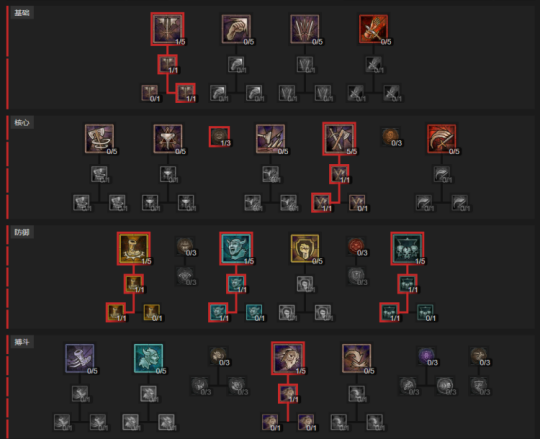
Task: Open the 基础 section label
Action: pos(22,13)
